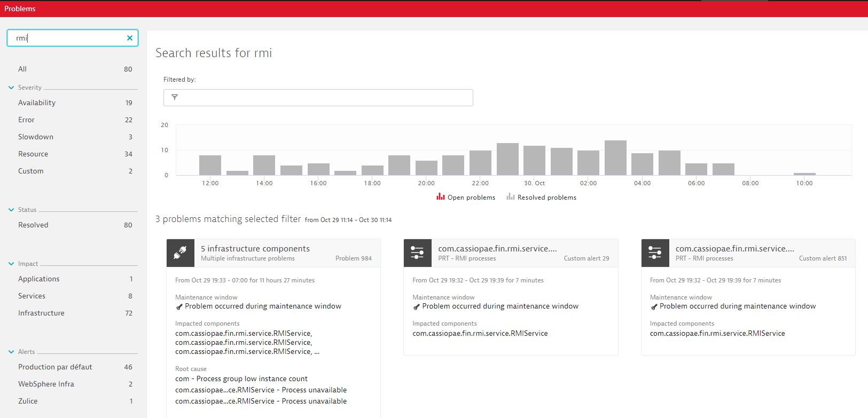
Task: Click the tallest chart bar near 03:00
Action: (615, 158)
